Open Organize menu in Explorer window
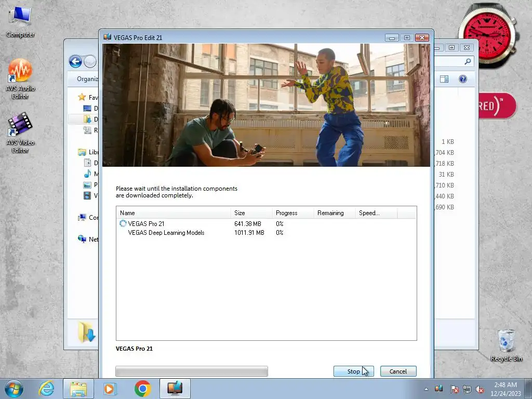 point(87,79)
